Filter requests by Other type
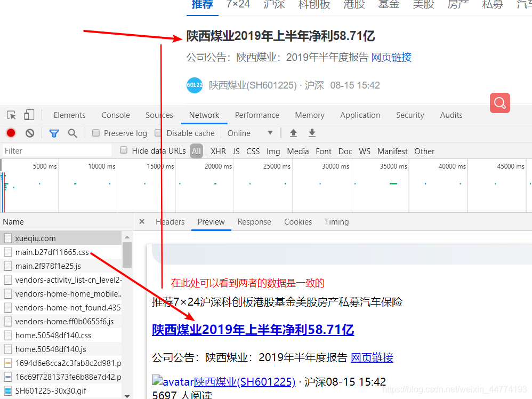The height and width of the screenshot is (399, 532). point(424,151)
